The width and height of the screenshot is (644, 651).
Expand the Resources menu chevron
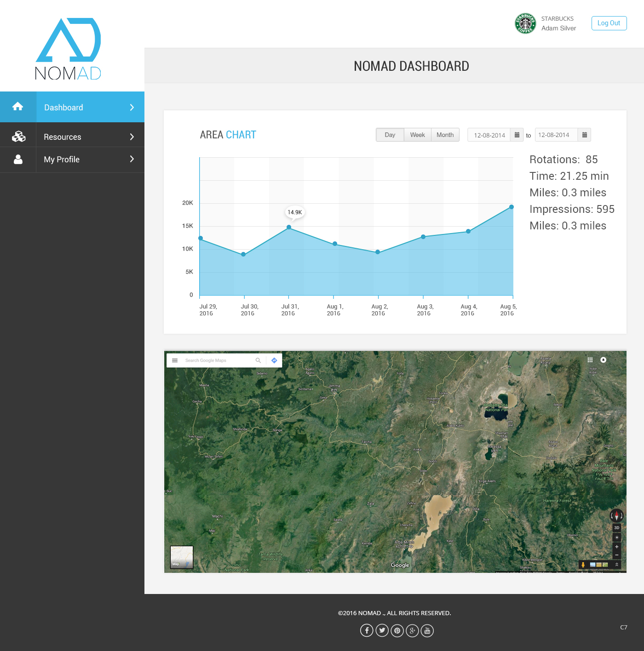(x=132, y=137)
